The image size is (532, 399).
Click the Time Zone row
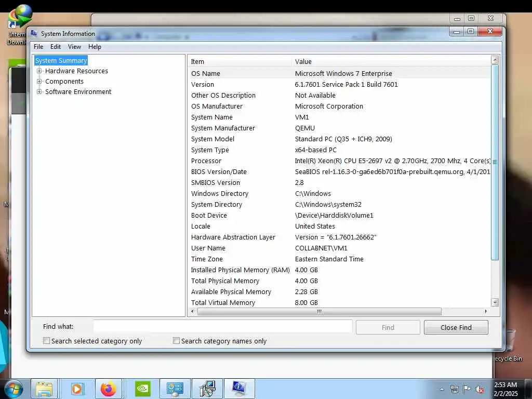pyautogui.click(x=340, y=259)
